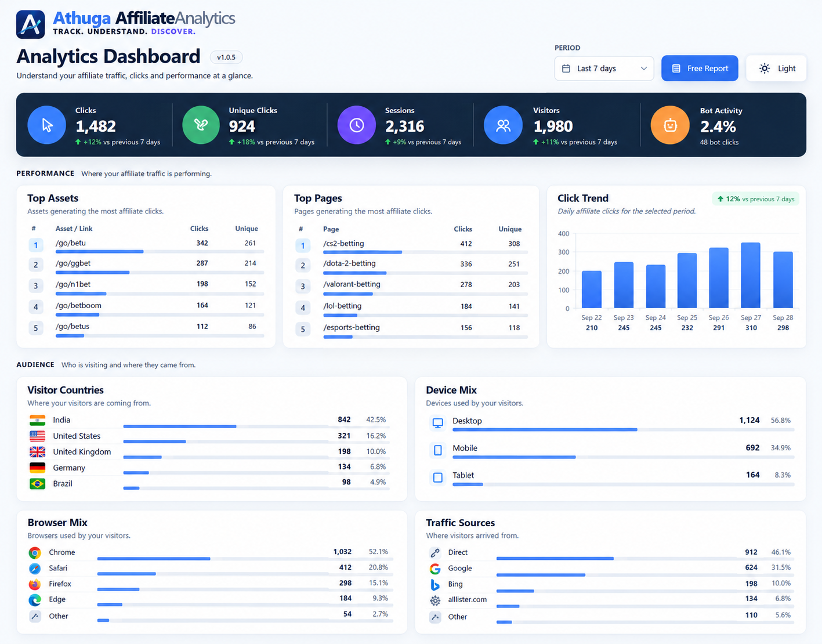Click the United Kingdom flag icon
Image resolution: width=822 pixels, height=644 pixels.
point(37,451)
